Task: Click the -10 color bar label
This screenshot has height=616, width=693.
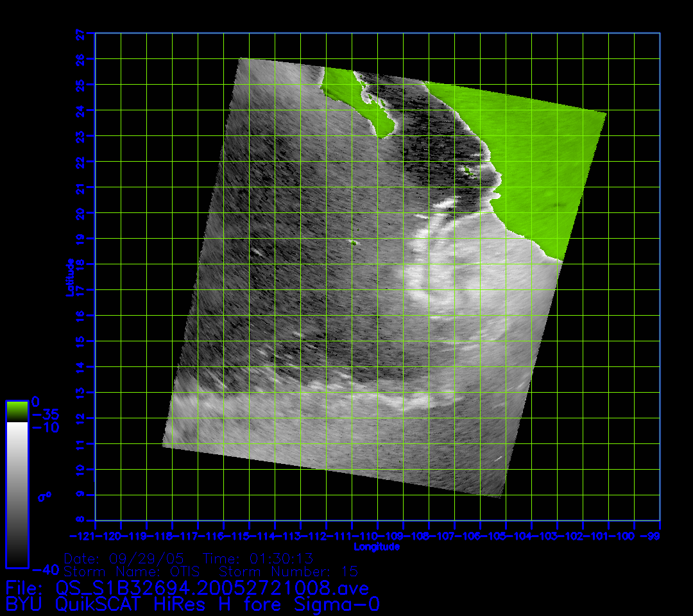Action: pos(45,427)
